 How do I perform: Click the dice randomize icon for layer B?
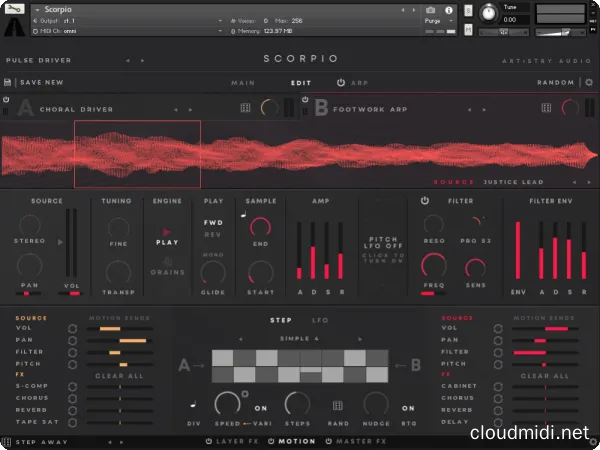point(546,108)
